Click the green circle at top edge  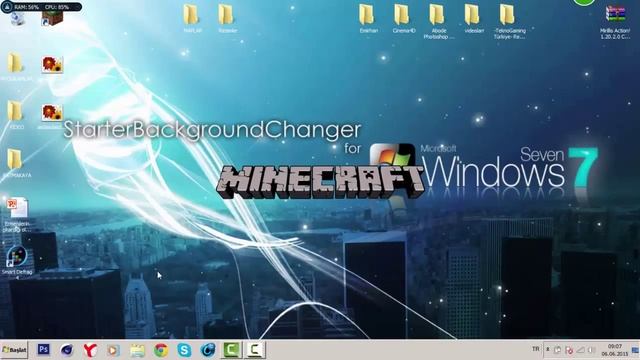584,2
